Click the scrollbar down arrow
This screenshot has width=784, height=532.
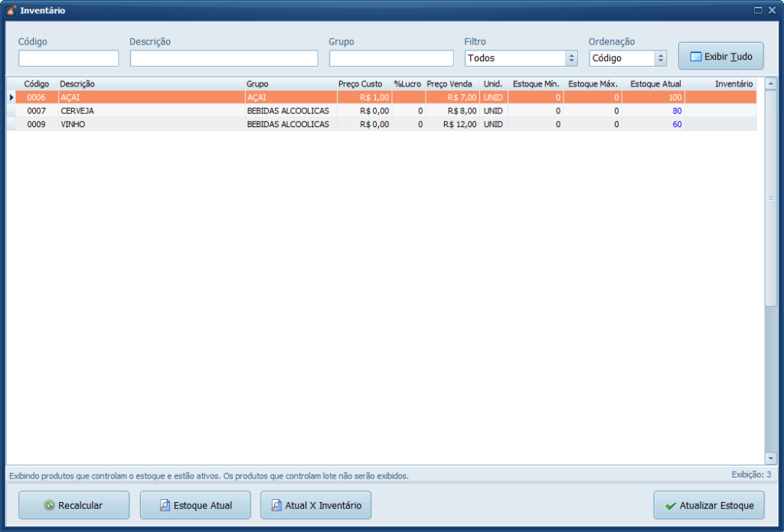point(770,459)
